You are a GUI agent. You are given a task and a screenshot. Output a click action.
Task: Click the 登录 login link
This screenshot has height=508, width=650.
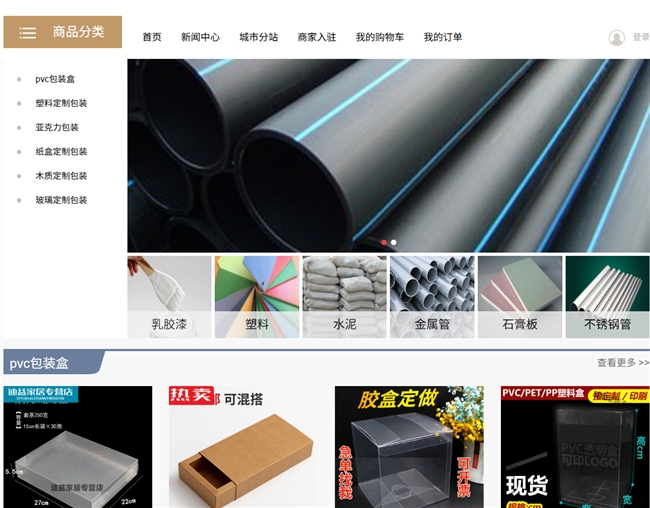pos(641,37)
